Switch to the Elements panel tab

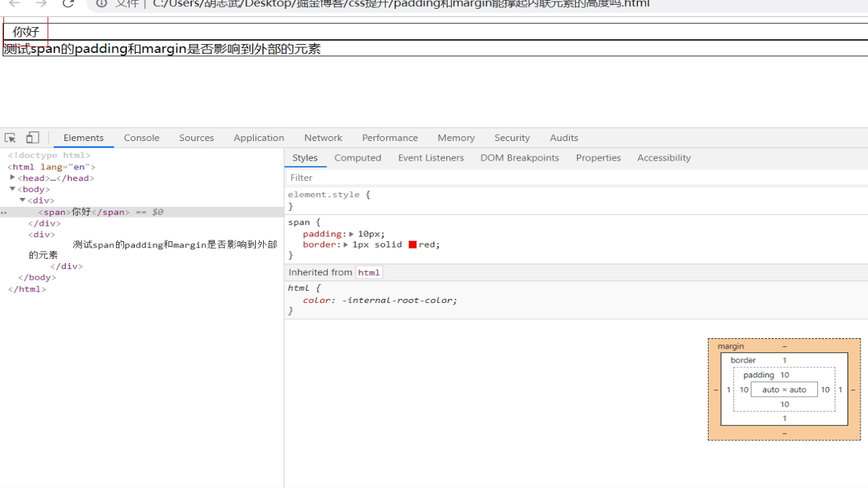[83, 138]
